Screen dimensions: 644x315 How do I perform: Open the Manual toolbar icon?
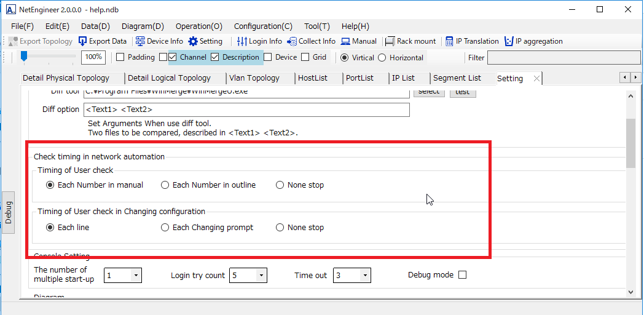(345, 41)
